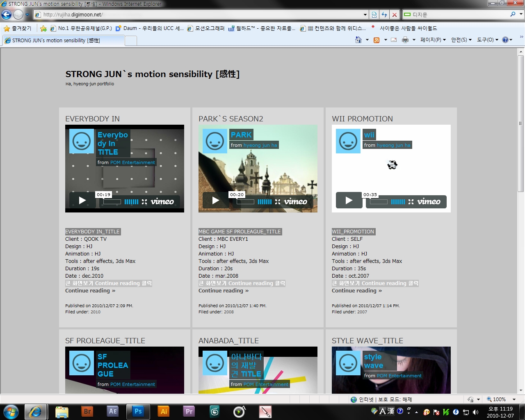The width and height of the screenshot is (525, 420).
Task: Click the SF PROLEAGUE video thumbnail
Action: (x=125, y=370)
